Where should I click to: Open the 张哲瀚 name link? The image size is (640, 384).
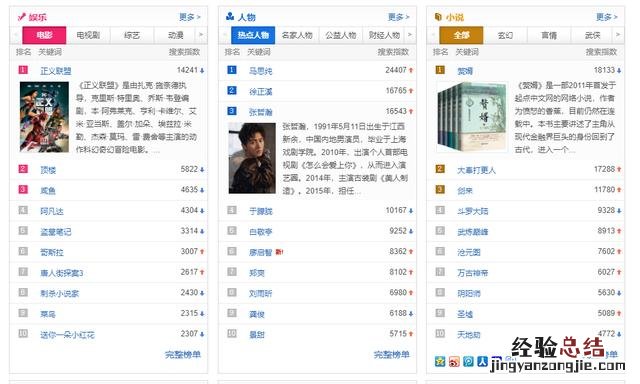pos(260,112)
